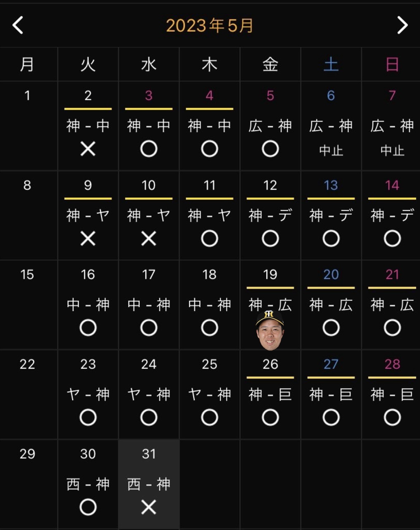Select the loss X mark on May 2

point(88,149)
